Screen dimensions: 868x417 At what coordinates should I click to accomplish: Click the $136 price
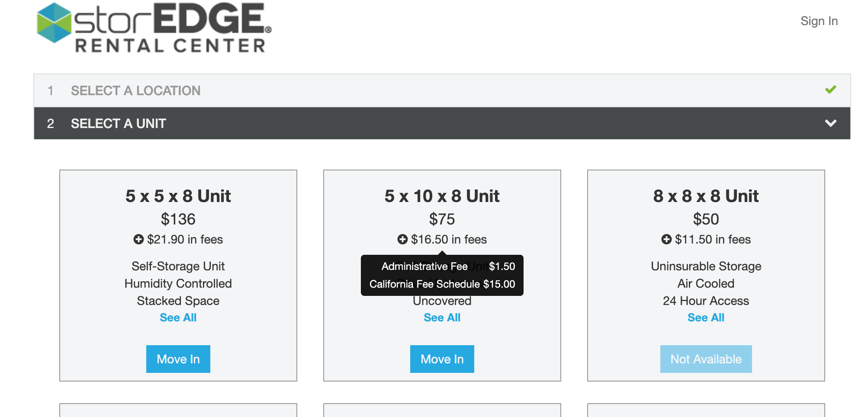coord(178,219)
